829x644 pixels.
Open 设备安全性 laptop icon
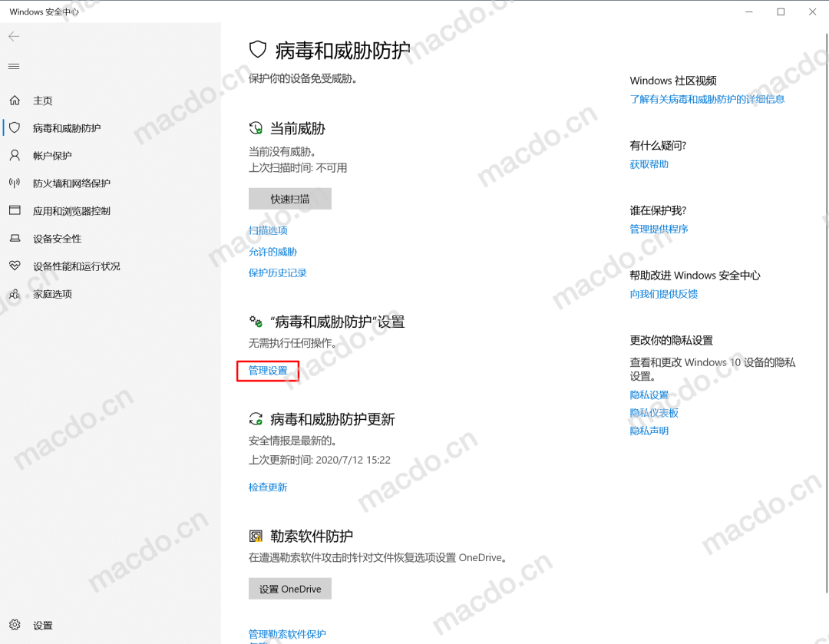click(x=15, y=239)
